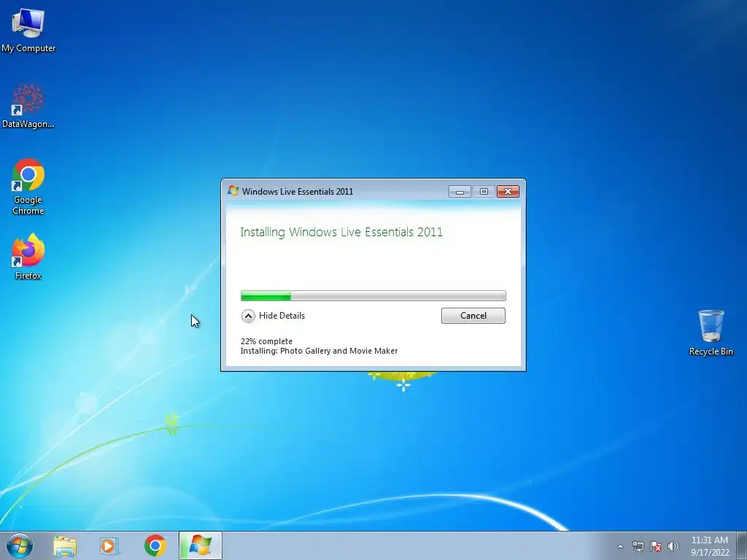Screen dimensions: 747x560
Task: Close the Windows Live Essentials installer
Action: click(508, 192)
